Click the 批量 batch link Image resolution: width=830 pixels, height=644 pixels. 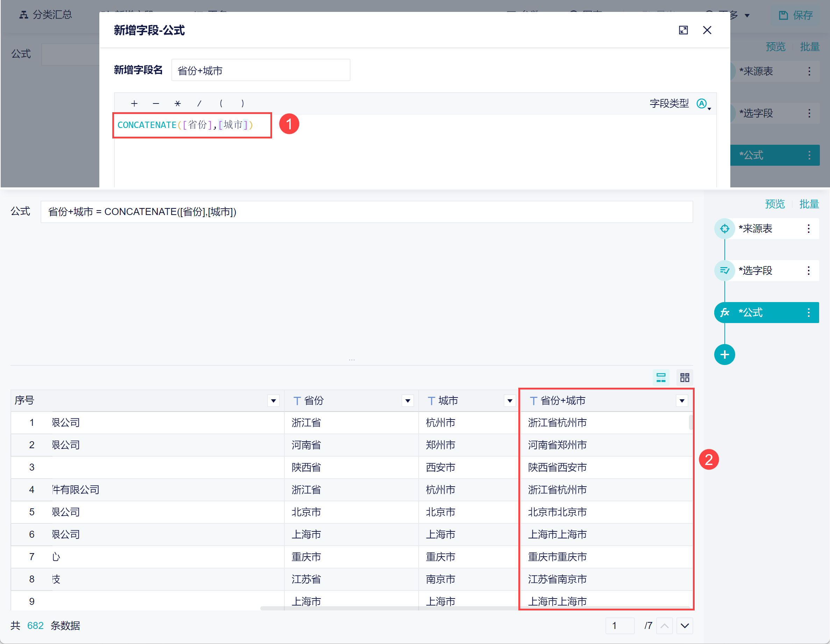[x=809, y=204]
